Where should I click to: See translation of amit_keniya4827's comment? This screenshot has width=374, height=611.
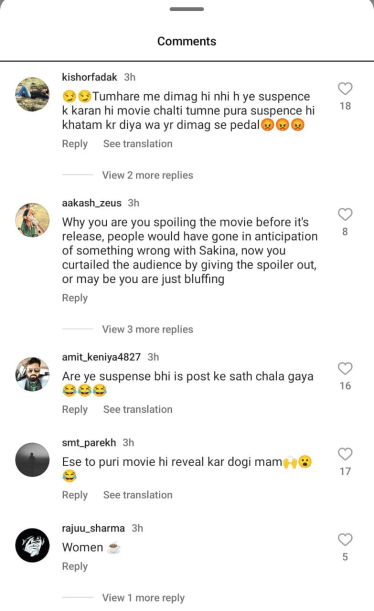tap(138, 410)
